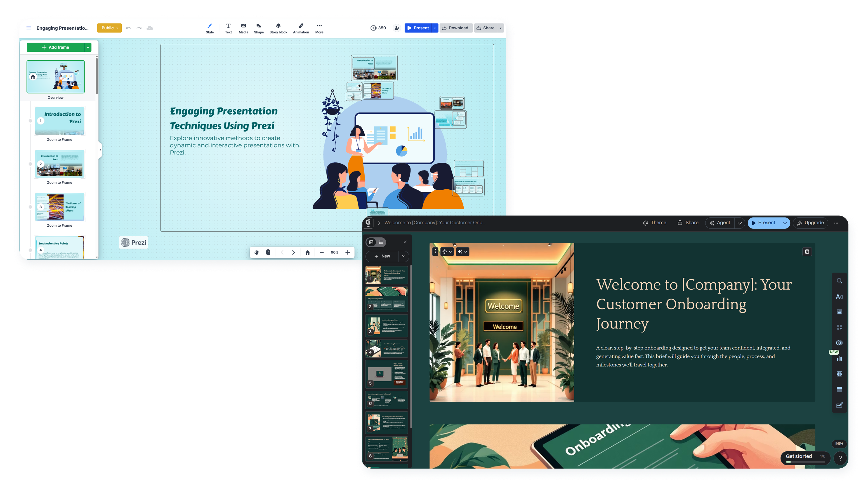Insert a Story block in Prezi

click(278, 28)
